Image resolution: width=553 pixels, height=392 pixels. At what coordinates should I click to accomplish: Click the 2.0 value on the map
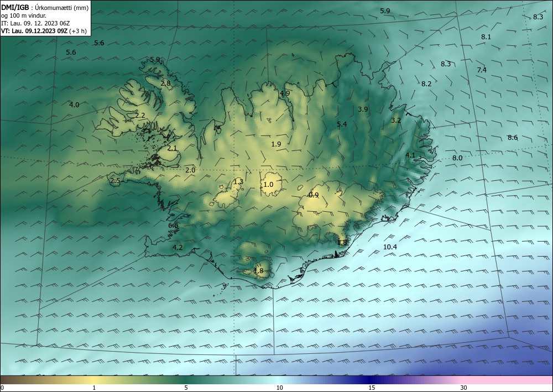(190, 170)
